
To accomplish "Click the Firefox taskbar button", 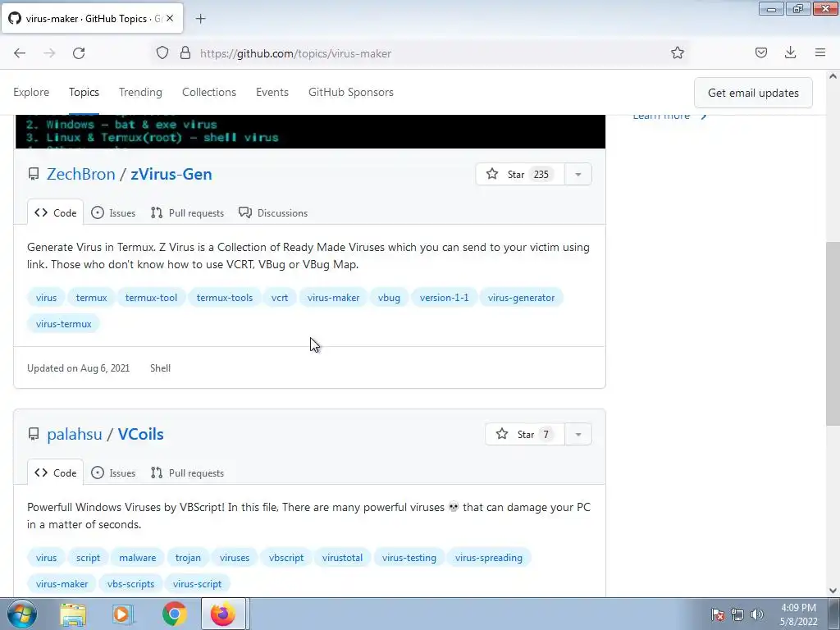I will click(223, 614).
